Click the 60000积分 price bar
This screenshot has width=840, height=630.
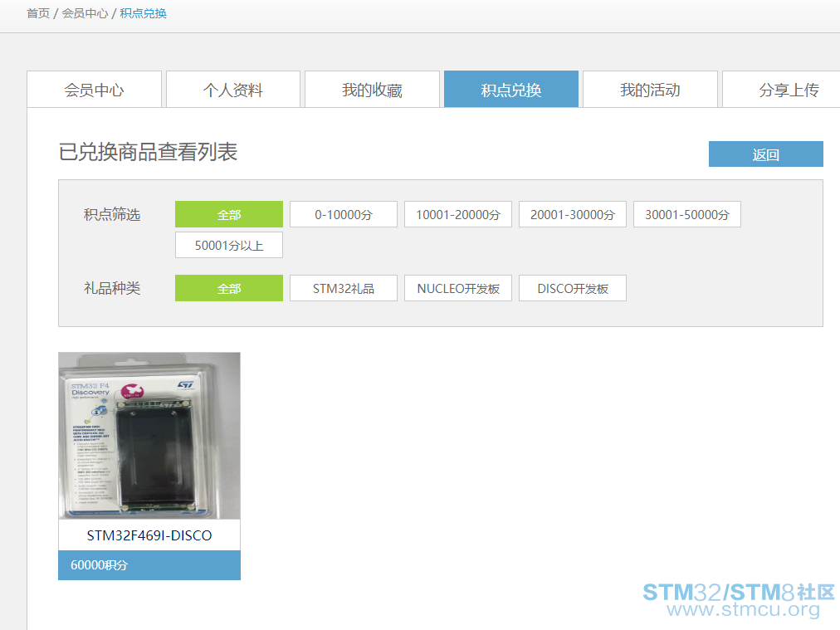pyautogui.click(x=149, y=565)
